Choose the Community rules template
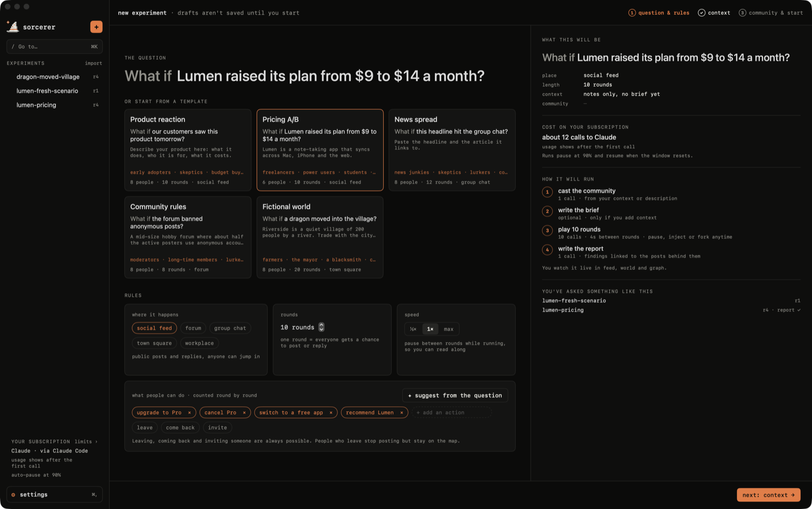Image resolution: width=812 pixels, height=509 pixels. (188, 237)
